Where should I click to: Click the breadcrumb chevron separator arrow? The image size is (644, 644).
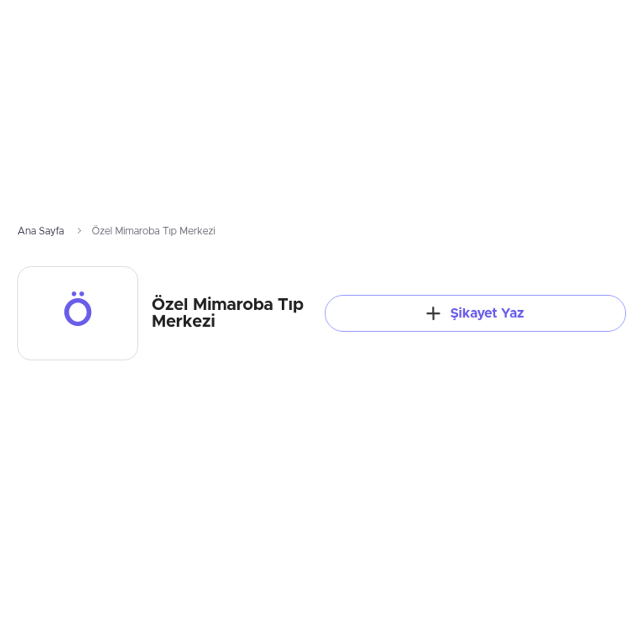point(79,231)
